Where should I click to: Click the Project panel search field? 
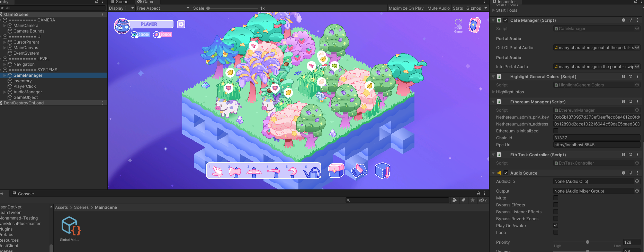click(397, 200)
